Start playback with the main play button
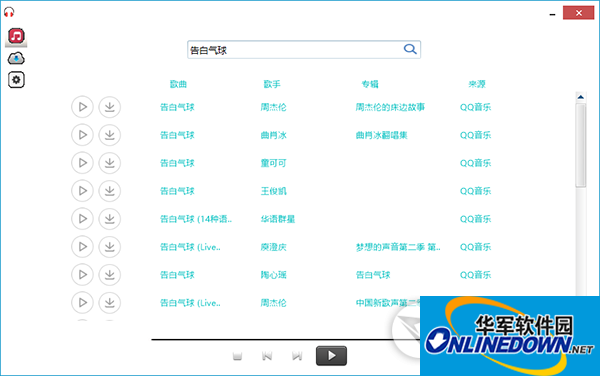The image size is (600, 376). tap(331, 356)
